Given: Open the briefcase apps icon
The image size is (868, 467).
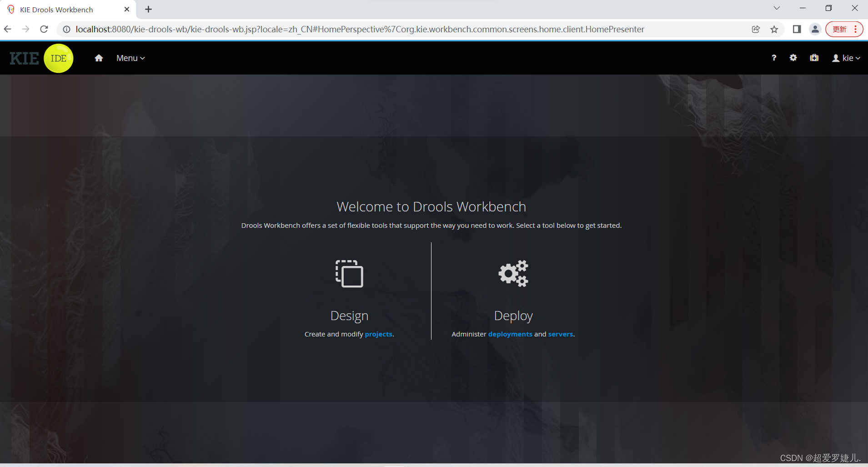Looking at the screenshot, I should (814, 58).
